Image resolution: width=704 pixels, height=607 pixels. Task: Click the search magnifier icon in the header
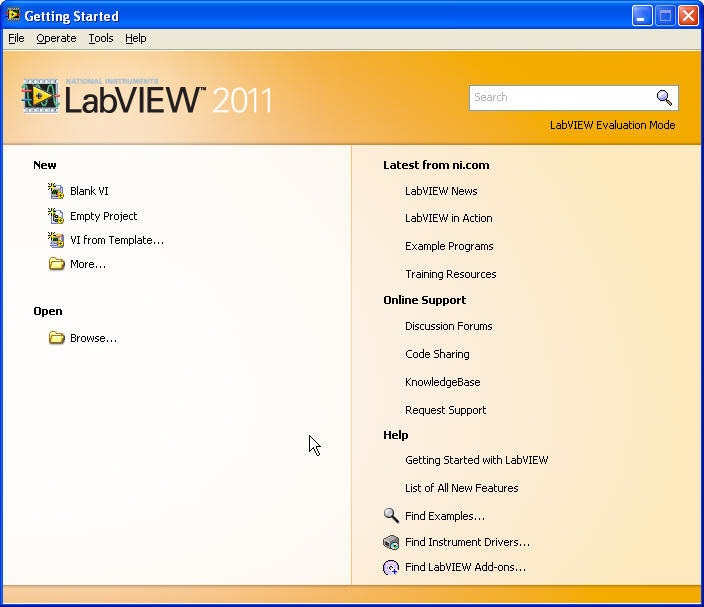(664, 97)
